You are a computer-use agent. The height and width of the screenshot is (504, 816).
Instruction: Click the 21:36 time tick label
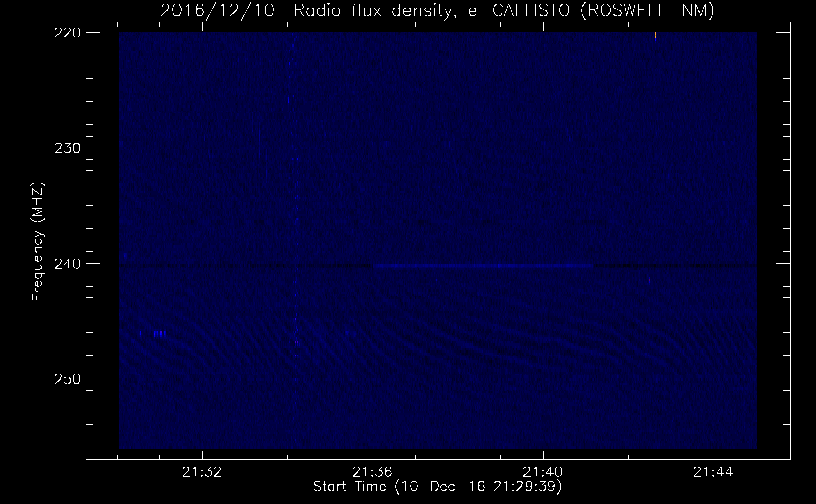click(373, 472)
